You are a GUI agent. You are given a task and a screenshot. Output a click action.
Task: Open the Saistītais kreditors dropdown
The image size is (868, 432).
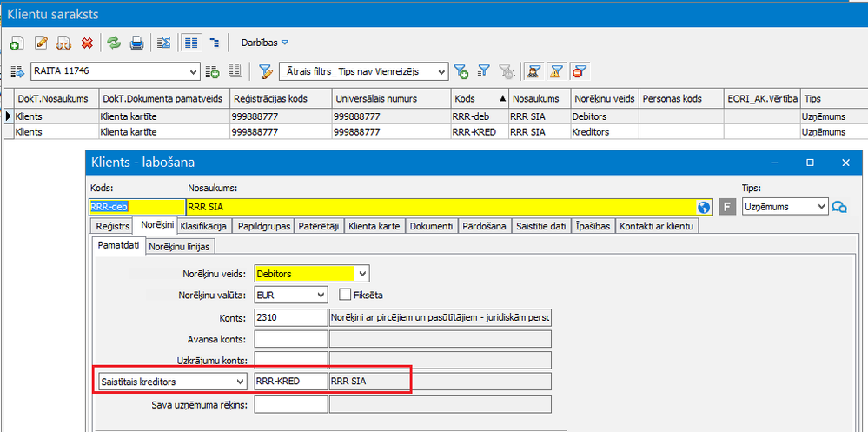click(x=241, y=381)
